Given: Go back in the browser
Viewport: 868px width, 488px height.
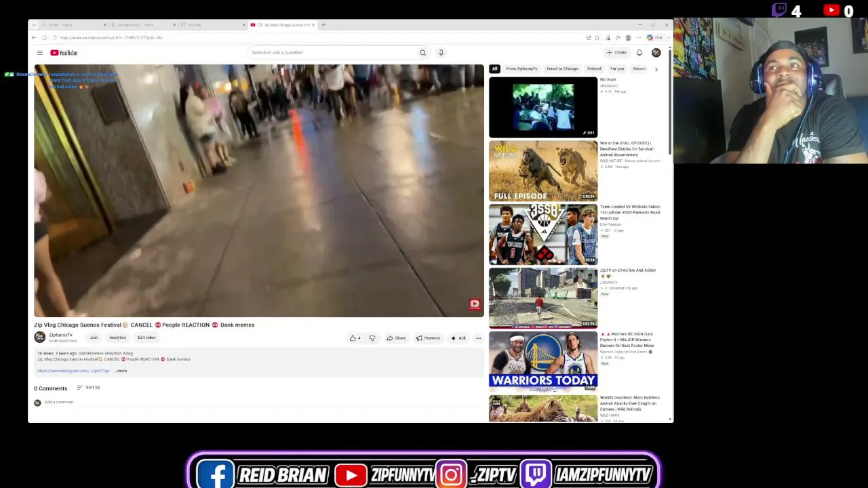Looking at the screenshot, I should (x=34, y=38).
